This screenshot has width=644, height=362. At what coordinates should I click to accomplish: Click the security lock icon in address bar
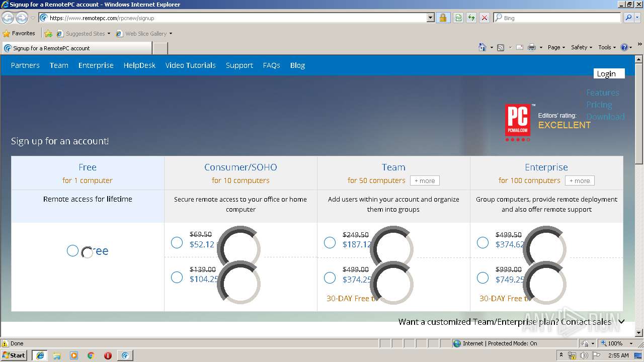tap(443, 18)
